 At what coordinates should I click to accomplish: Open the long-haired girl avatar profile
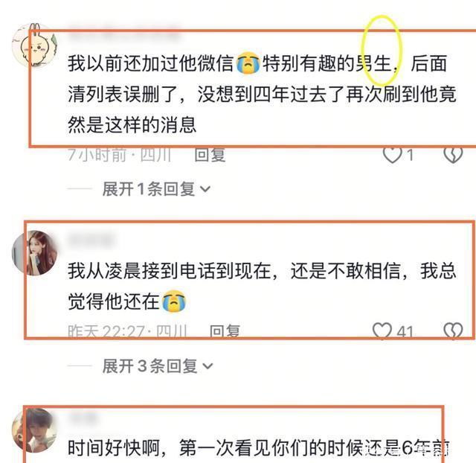coord(34,253)
